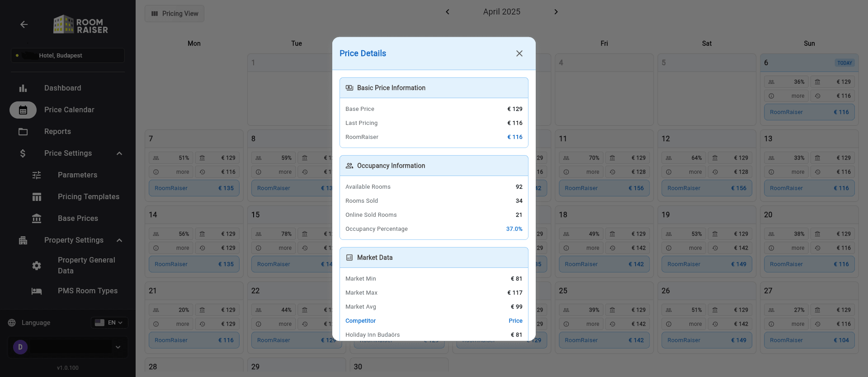The width and height of the screenshot is (868, 377).
Task: Go to next month arrow
Action: coord(556,12)
